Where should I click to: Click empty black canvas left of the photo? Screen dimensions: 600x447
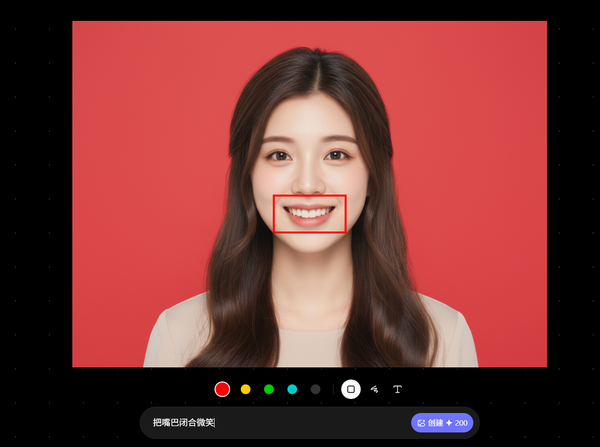[x=35, y=200]
